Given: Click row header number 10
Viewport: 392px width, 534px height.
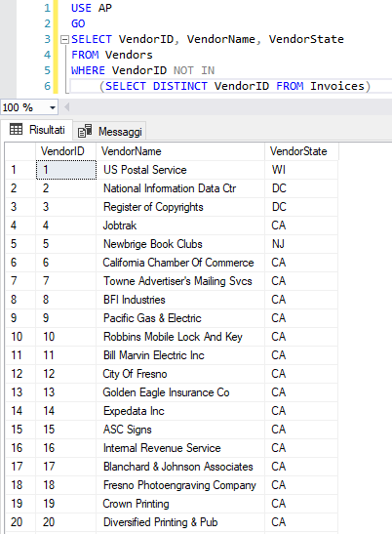Looking at the screenshot, I should (x=20, y=337).
